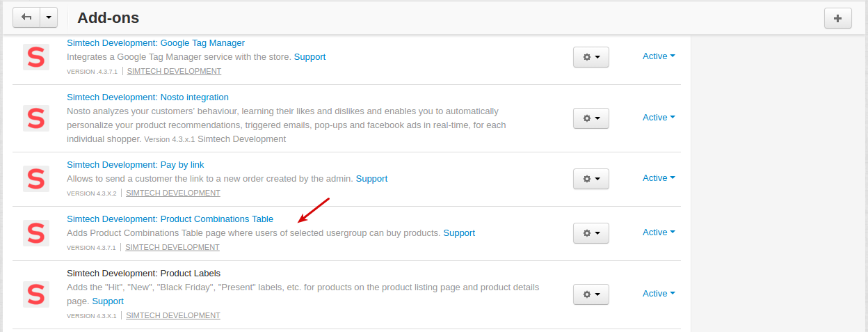
Task: Open dropdown caret beside back arrow
Action: coord(49,17)
